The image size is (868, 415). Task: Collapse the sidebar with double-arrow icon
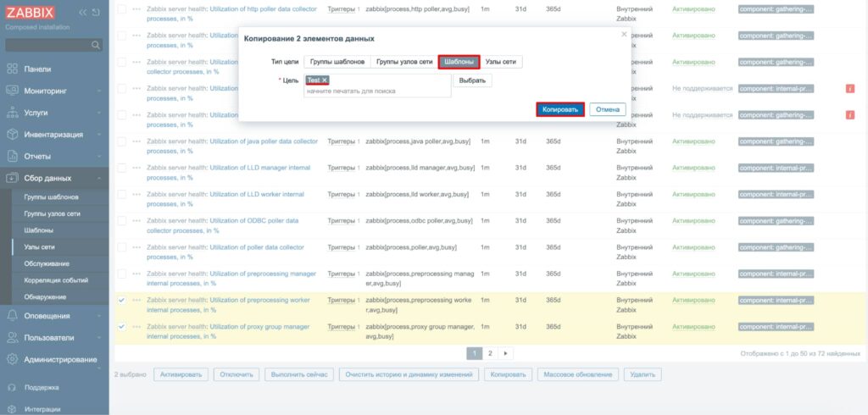(x=82, y=13)
